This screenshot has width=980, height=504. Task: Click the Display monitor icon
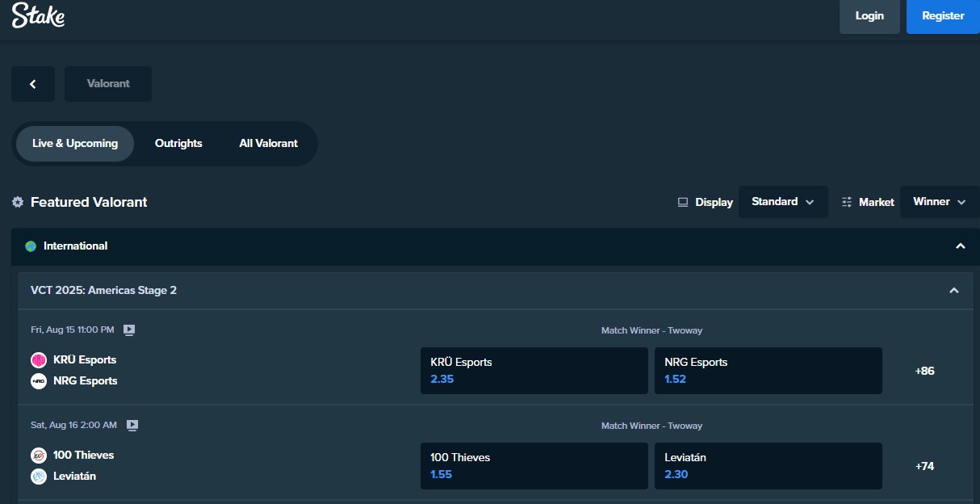(683, 202)
